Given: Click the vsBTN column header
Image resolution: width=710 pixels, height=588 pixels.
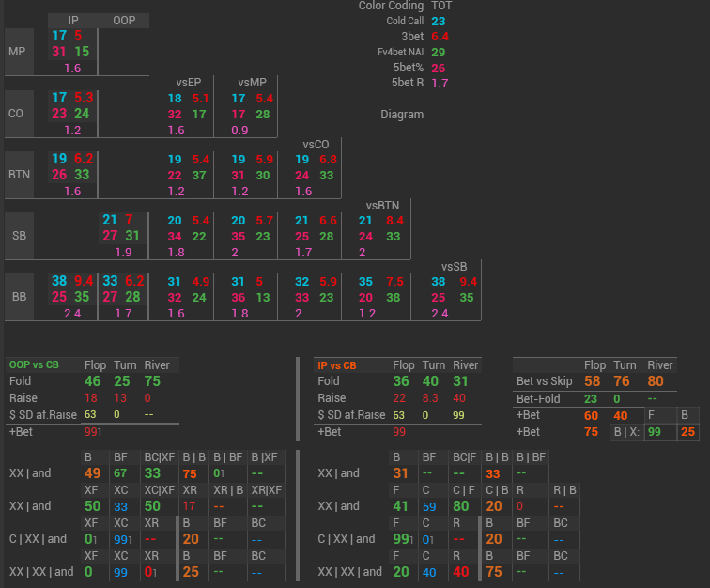Looking at the screenshot, I should pos(382,205).
